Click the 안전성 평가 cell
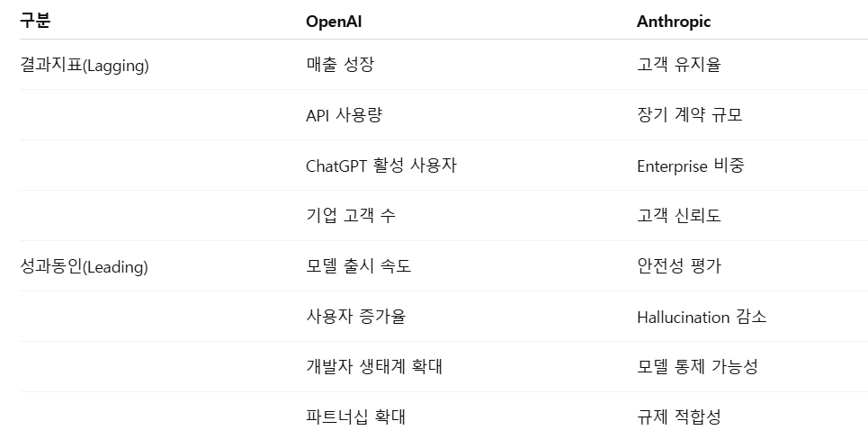Viewport: 868px width, 448px height. 679,265
